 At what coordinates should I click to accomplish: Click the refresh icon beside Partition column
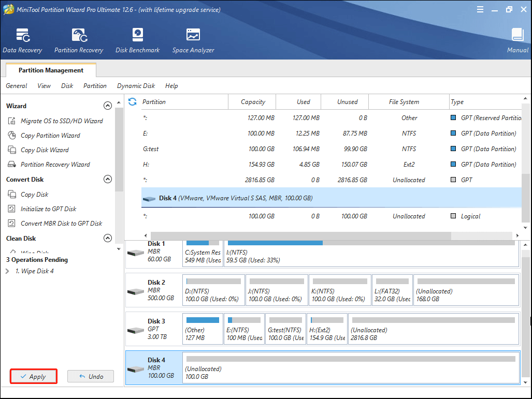point(132,102)
